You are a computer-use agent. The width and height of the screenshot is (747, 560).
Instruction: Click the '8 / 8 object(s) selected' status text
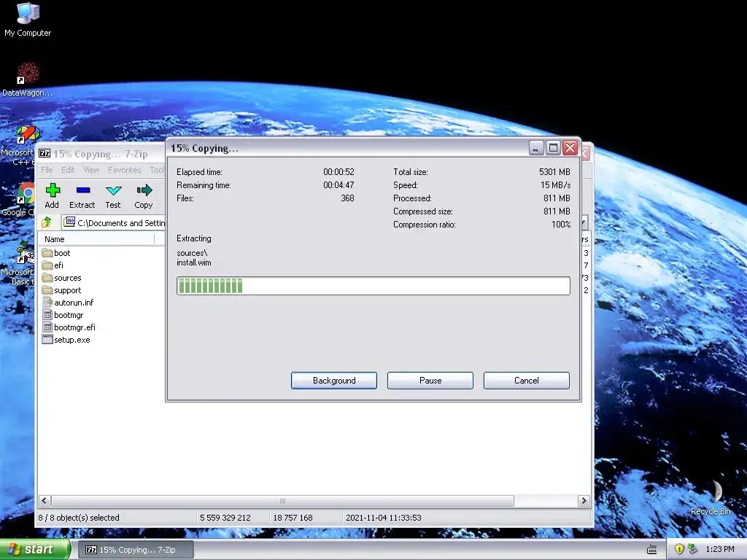(x=79, y=518)
